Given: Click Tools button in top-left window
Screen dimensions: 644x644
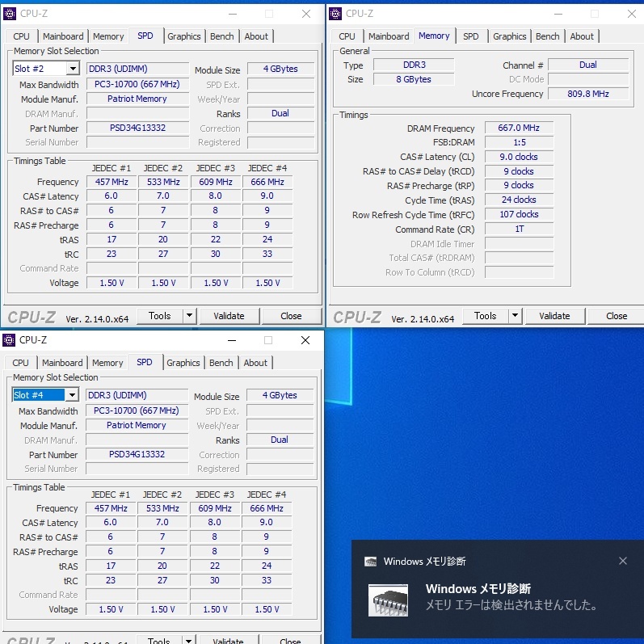Looking at the screenshot, I should [160, 316].
